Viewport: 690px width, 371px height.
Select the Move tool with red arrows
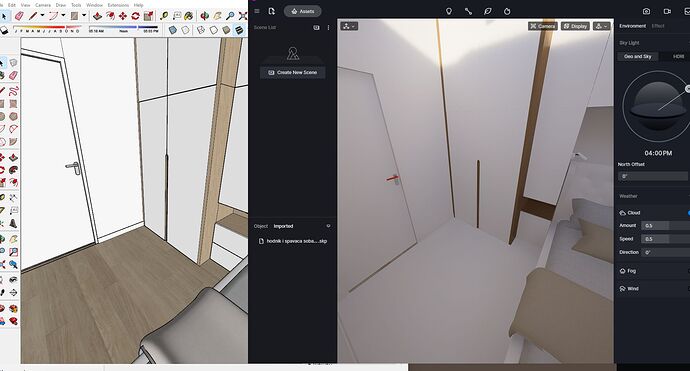(123, 16)
